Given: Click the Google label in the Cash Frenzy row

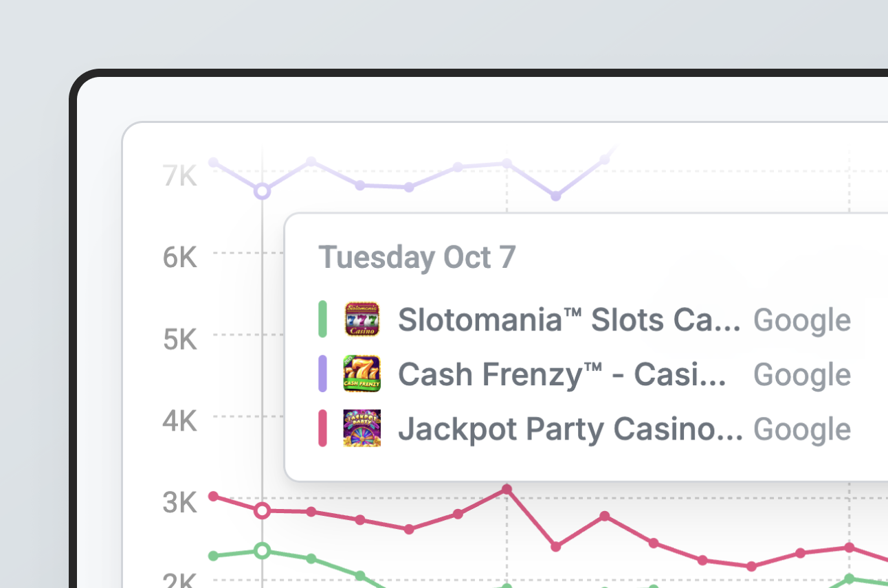Looking at the screenshot, I should coord(802,375).
